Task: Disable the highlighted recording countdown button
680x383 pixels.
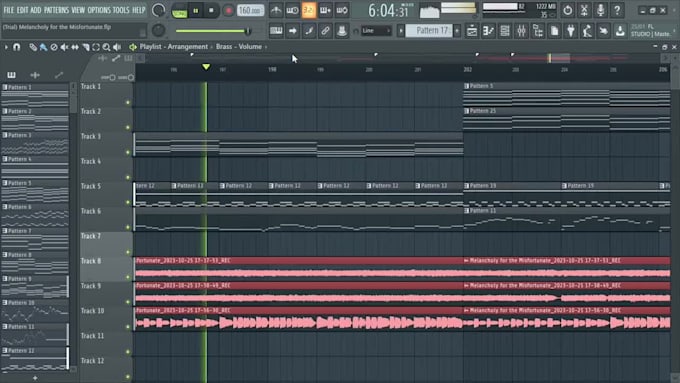Action: [309, 10]
